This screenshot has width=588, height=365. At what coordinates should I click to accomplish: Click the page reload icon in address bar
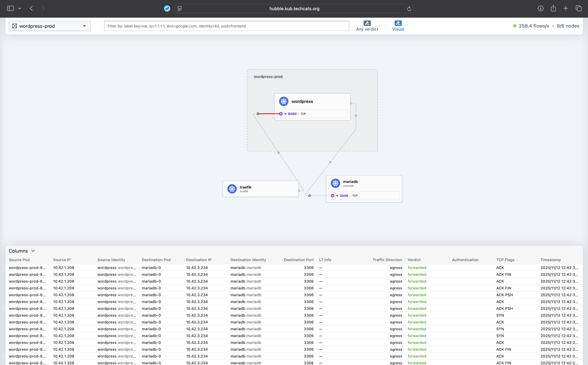(409, 9)
